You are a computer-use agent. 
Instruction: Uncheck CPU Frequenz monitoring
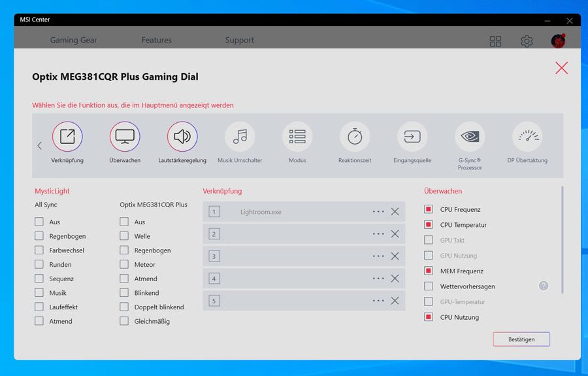428,209
